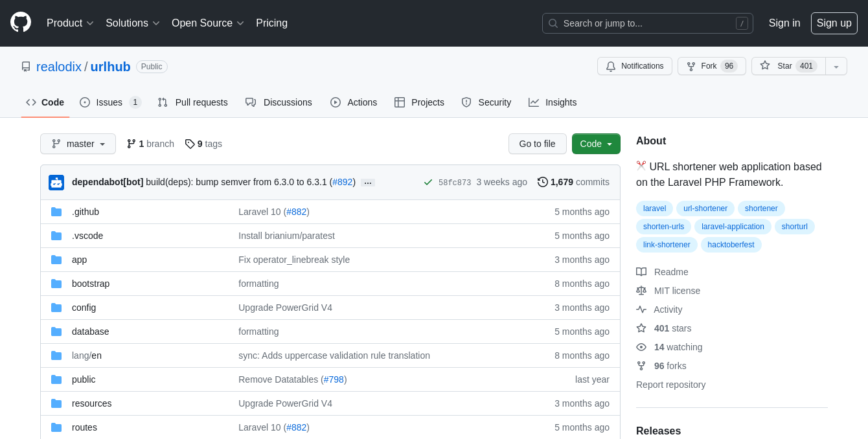
Task: Click the green commit status checkmark
Action: [428, 183]
